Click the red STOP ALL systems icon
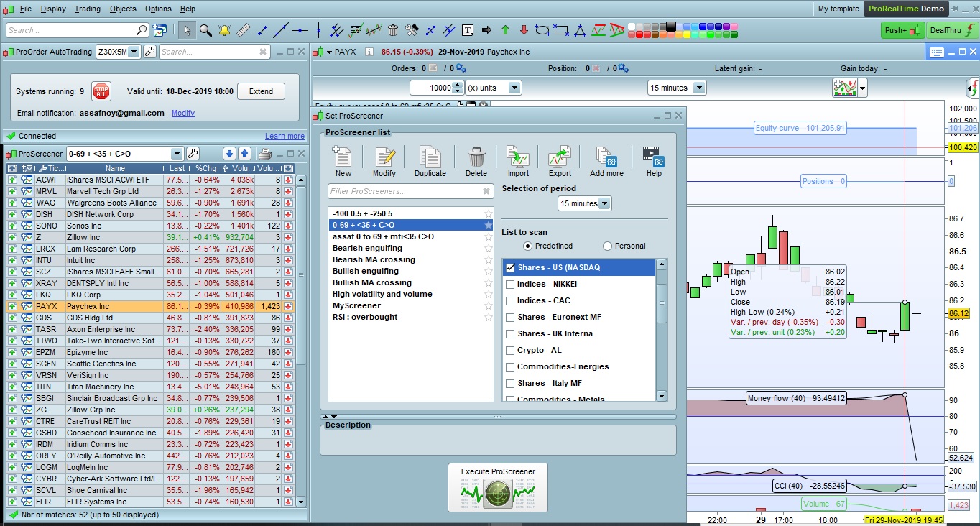 coord(101,91)
